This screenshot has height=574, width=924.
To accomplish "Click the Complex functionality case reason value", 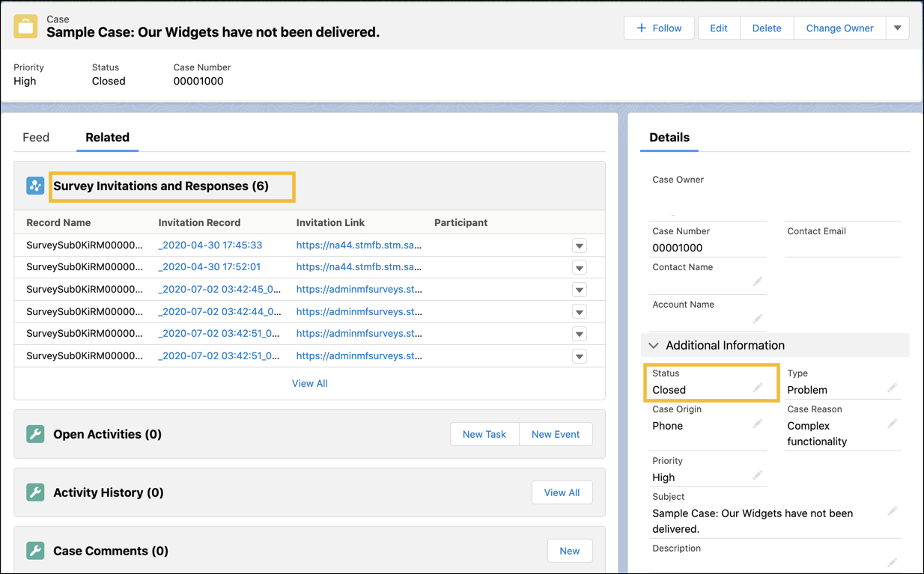I will [x=817, y=433].
